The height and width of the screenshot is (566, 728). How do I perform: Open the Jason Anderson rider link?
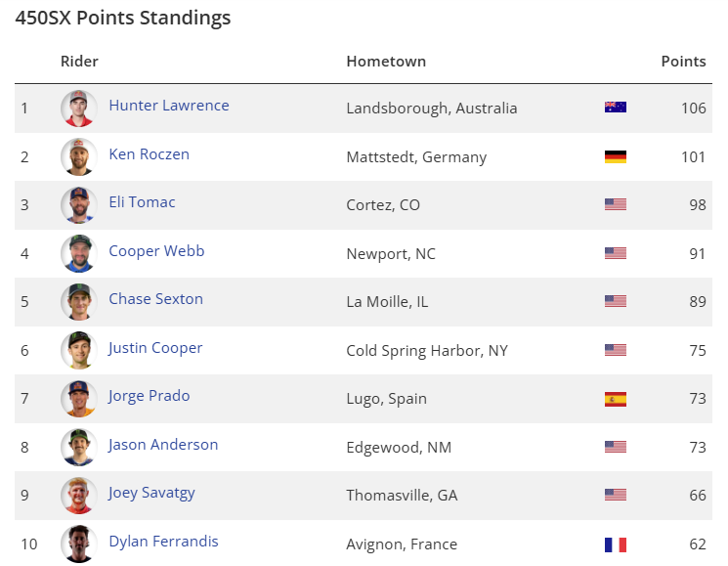coord(163,444)
